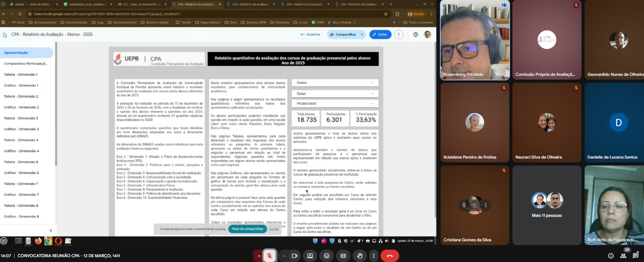Open the emoji reactions button in Meet

click(326, 256)
